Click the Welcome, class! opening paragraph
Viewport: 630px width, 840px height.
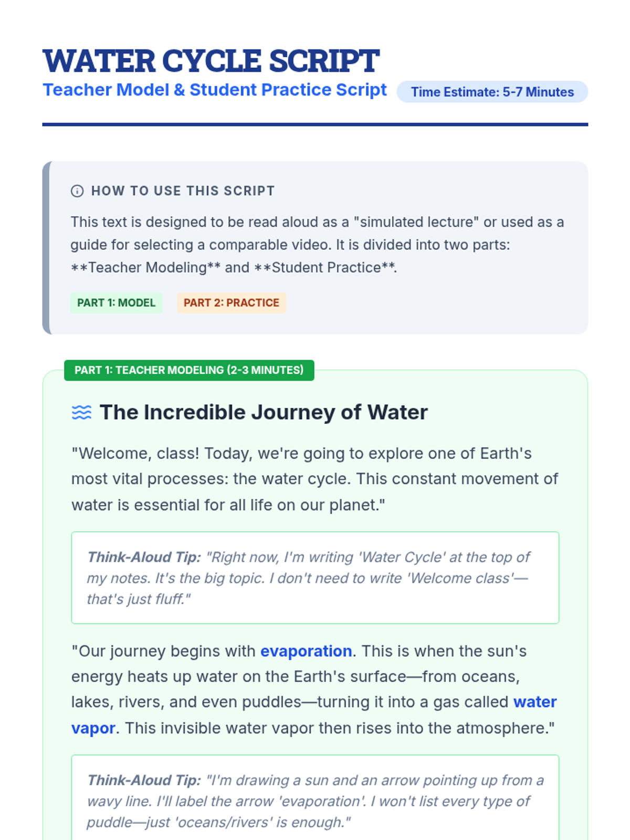click(x=315, y=479)
